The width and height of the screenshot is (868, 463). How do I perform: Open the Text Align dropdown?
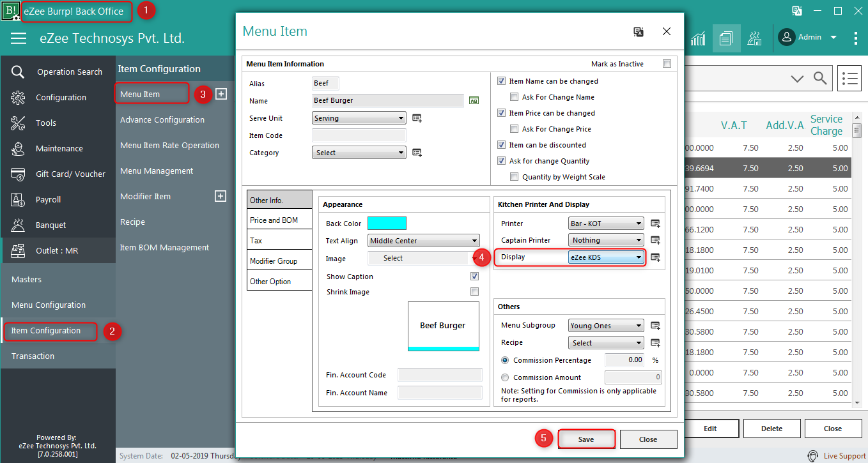coord(424,241)
